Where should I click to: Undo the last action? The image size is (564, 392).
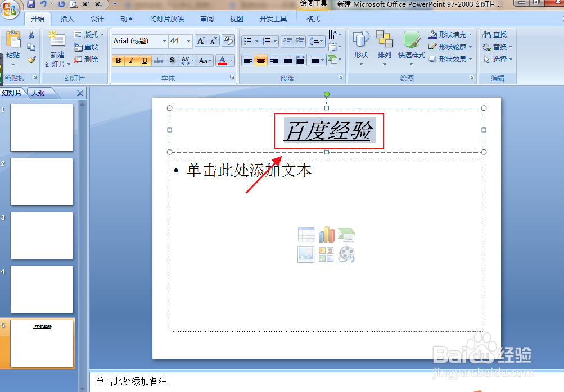coord(43,4)
